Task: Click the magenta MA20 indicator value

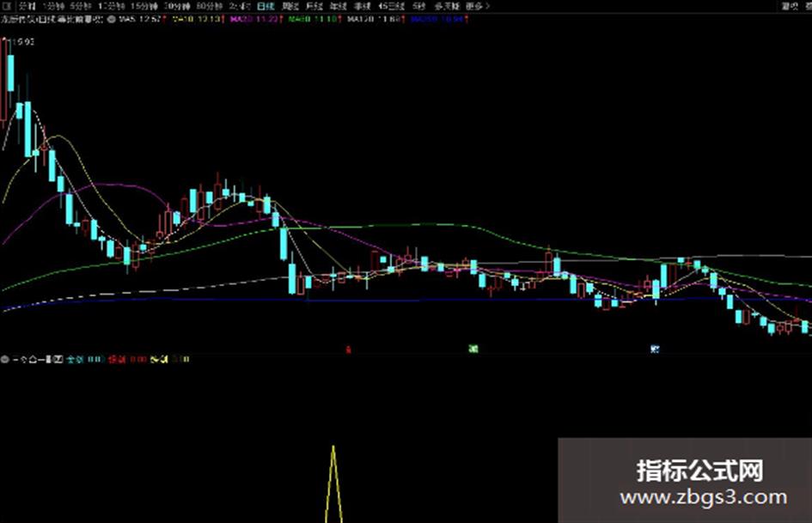Action: [256, 19]
